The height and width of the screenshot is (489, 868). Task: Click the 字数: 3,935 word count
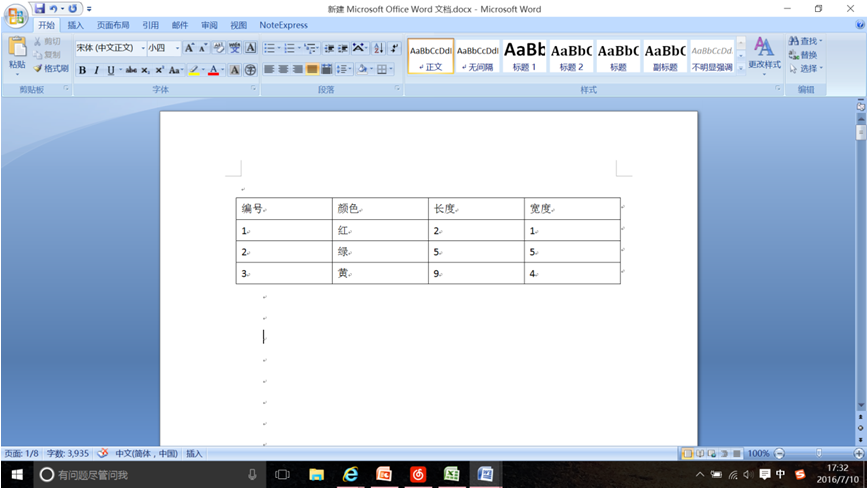pyautogui.click(x=68, y=454)
